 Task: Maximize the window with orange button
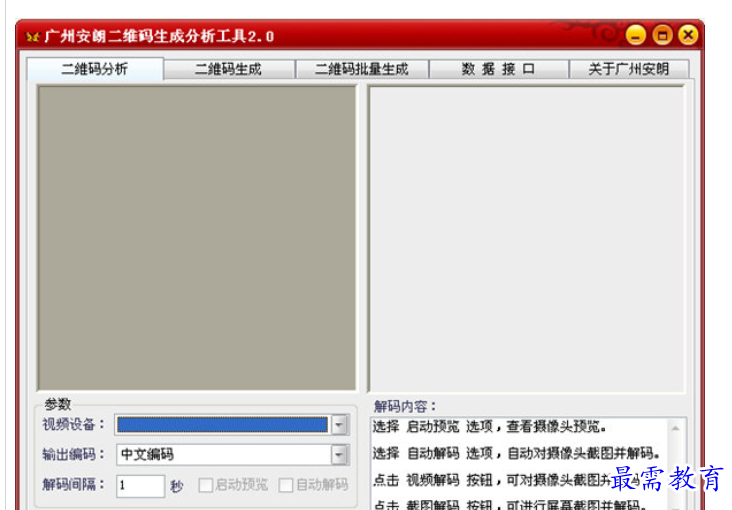(x=662, y=35)
